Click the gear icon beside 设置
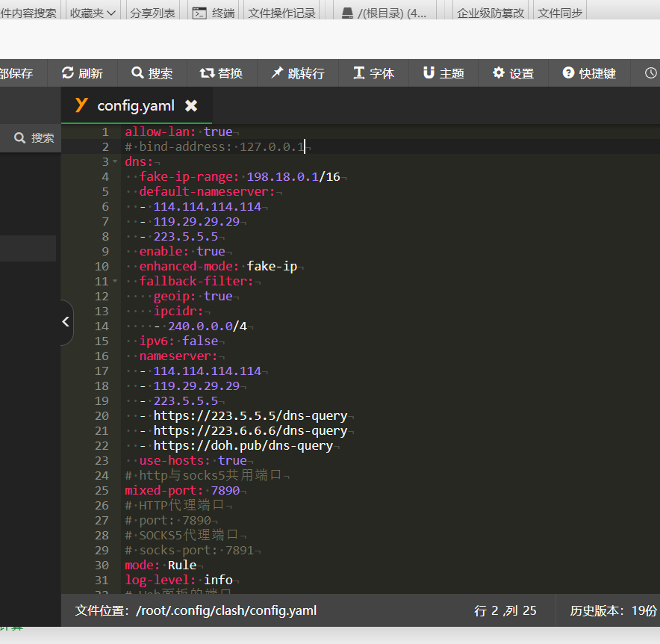The image size is (660, 644). (499, 73)
